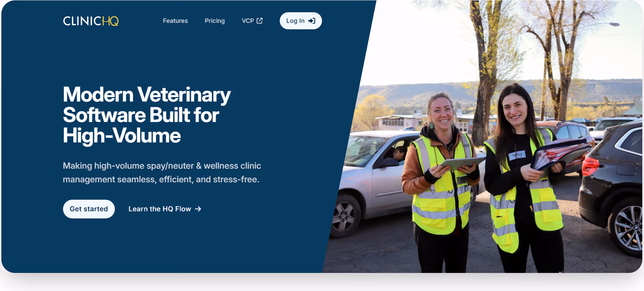Open the Pricing page link
Image resolution: width=644 pixels, height=291 pixels.
(x=215, y=21)
